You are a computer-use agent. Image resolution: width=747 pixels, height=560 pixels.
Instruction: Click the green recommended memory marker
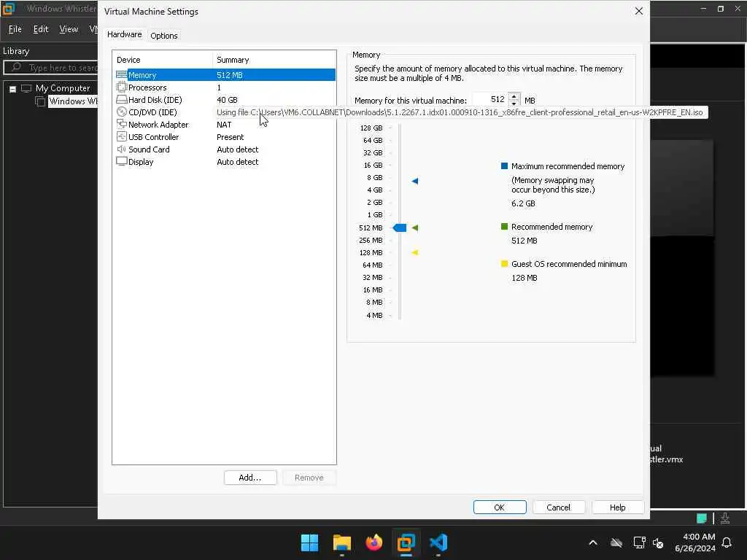(x=415, y=227)
